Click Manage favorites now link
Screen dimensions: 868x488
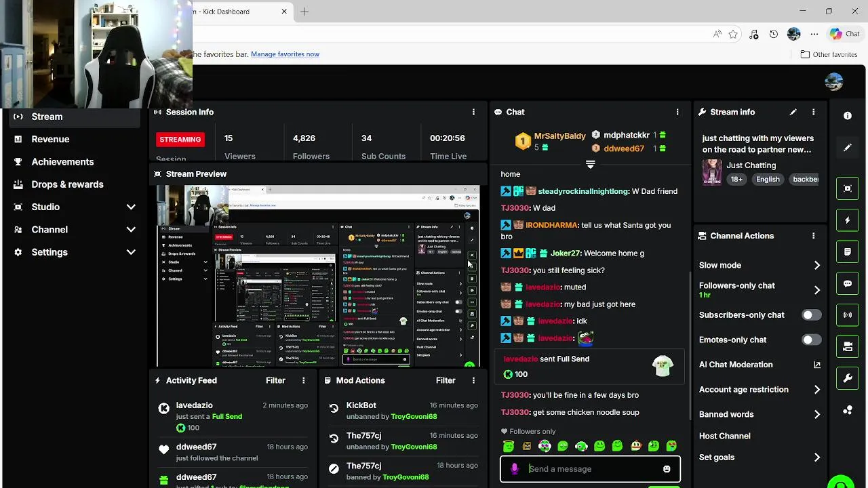pos(285,54)
